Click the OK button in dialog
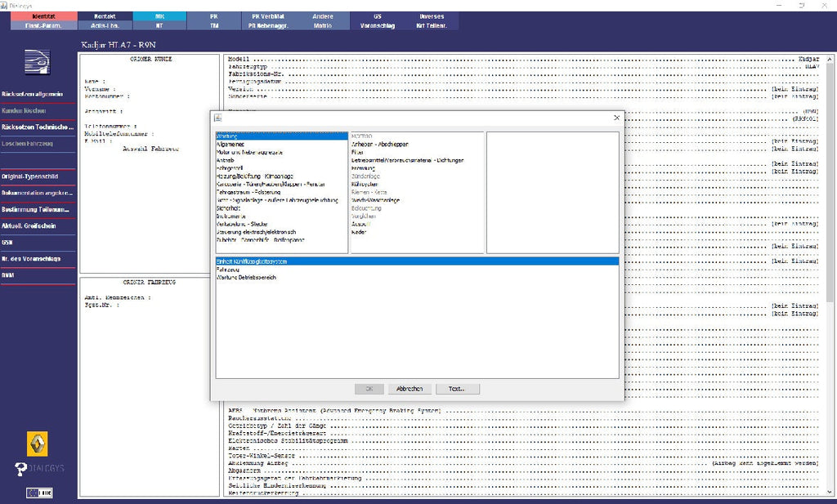The height and width of the screenshot is (504, 837). click(369, 389)
